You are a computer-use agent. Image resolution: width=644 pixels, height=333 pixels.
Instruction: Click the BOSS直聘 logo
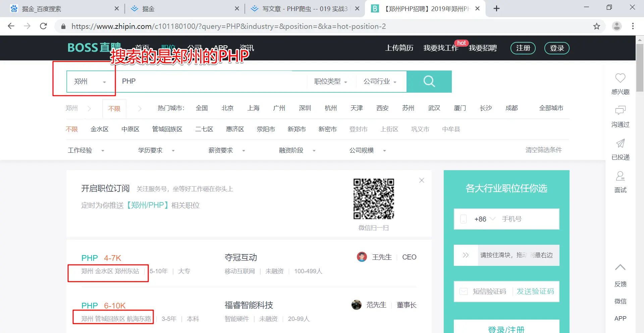[94, 48]
